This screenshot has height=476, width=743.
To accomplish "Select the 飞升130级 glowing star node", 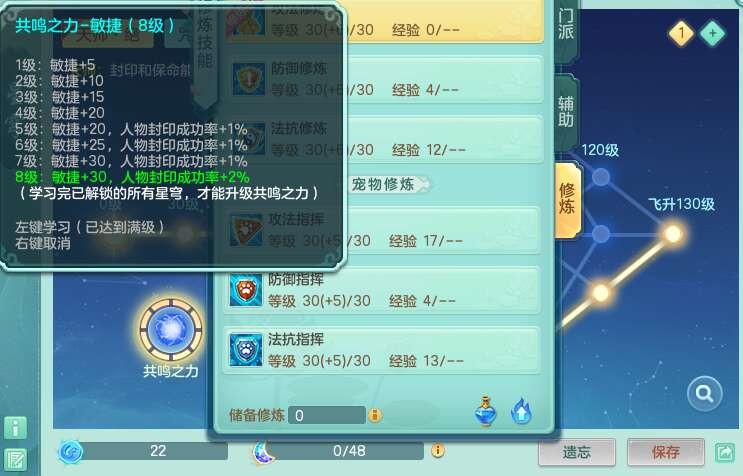I will [672, 234].
